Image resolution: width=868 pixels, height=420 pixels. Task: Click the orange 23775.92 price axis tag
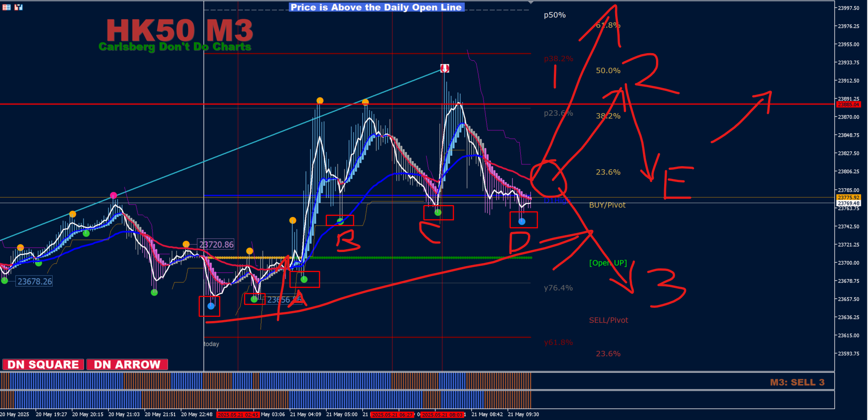click(848, 198)
